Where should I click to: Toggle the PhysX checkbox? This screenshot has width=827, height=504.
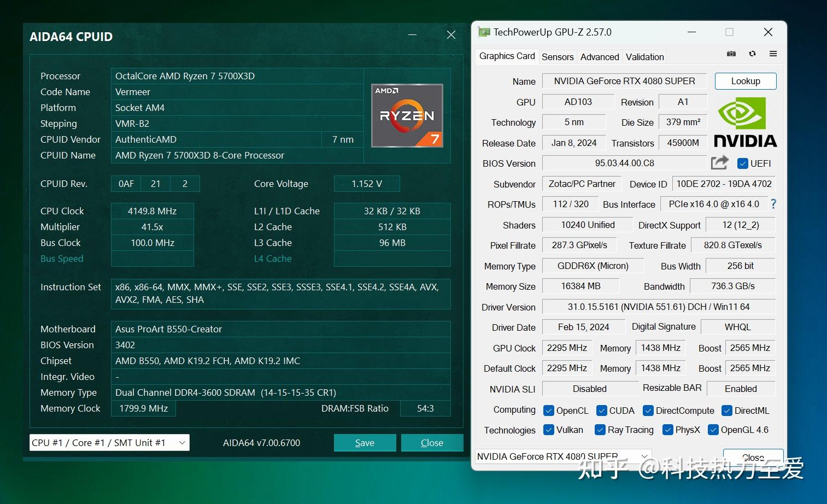pyautogui.click(x=668, y=430)
